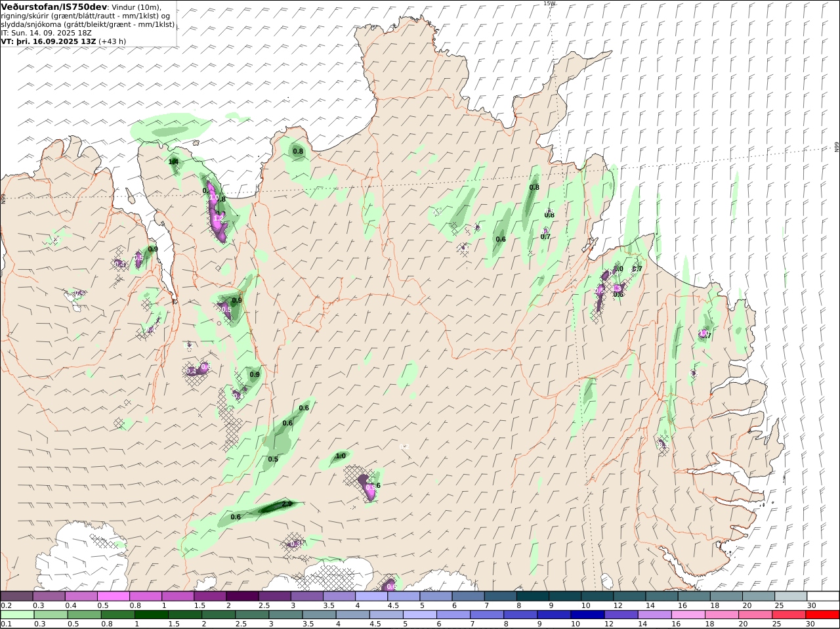Click the '2.5' label on snow scale
Viewport: 840px width, 629px height.
pyautogui.click(x=264, y=605)
